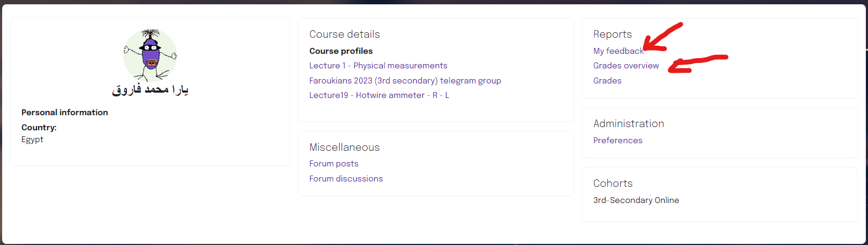
Task: Select the Egypt country value
Action: coord(32,139)
